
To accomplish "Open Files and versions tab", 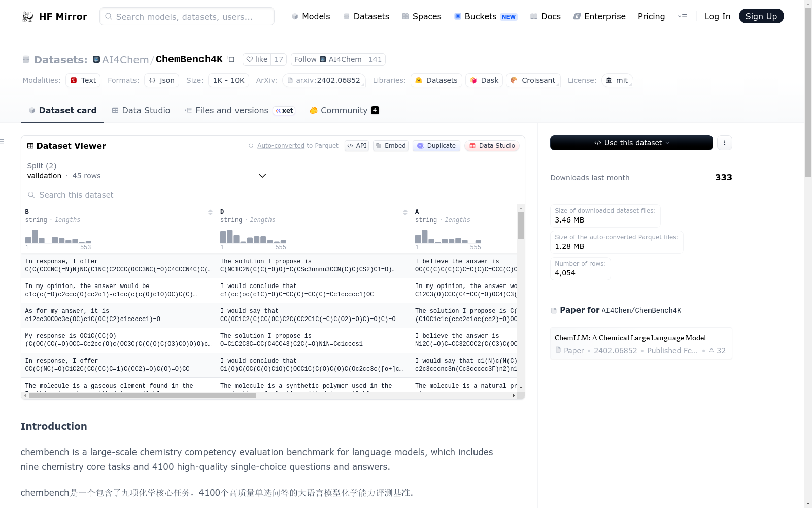I will coord(240,110).
